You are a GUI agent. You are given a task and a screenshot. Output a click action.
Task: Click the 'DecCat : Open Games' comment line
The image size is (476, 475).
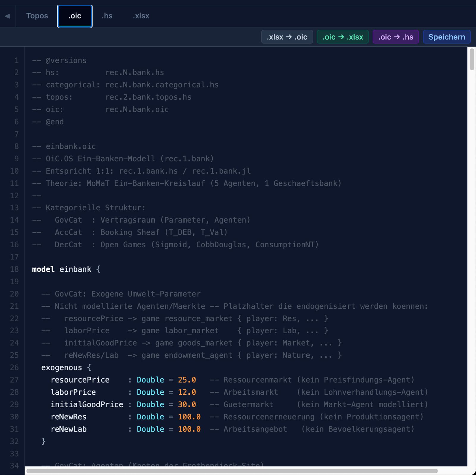(x=176, y=245)
